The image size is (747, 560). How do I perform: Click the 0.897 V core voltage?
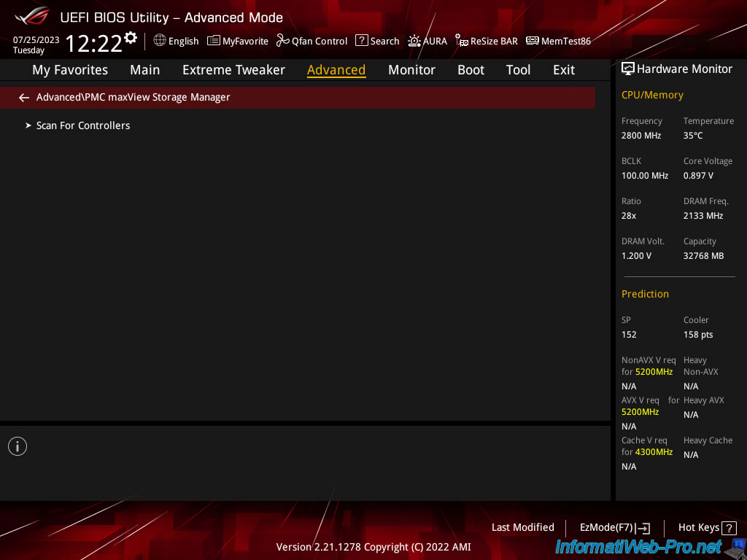pyautogui.click(x=698, y=176)
